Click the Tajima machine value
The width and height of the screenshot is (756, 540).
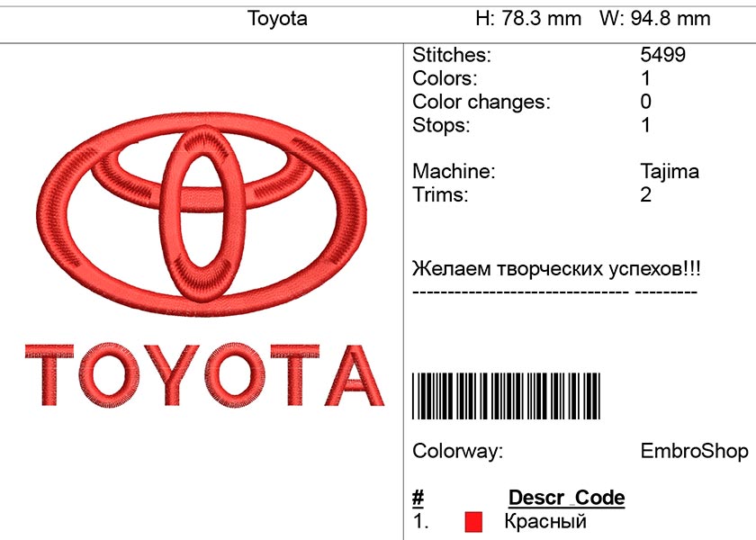670,171
